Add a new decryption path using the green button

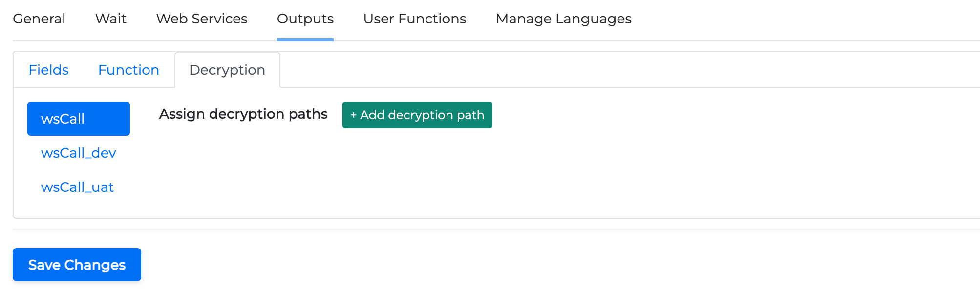tap(417, 115)
